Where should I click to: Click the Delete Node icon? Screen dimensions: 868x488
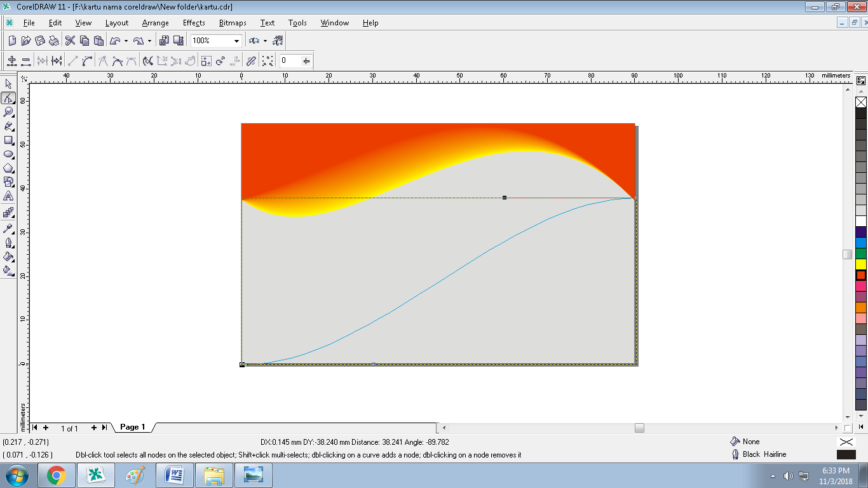coord(26,61)
